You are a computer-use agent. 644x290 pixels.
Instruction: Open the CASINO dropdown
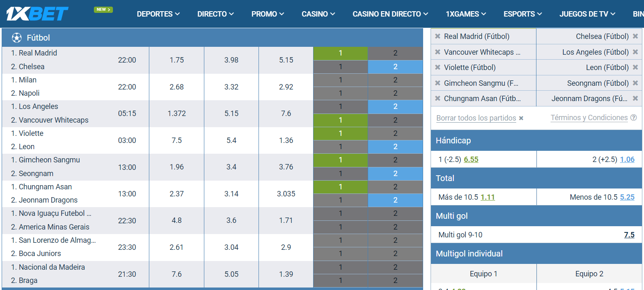pyautogui.click(x=318, y=14)
